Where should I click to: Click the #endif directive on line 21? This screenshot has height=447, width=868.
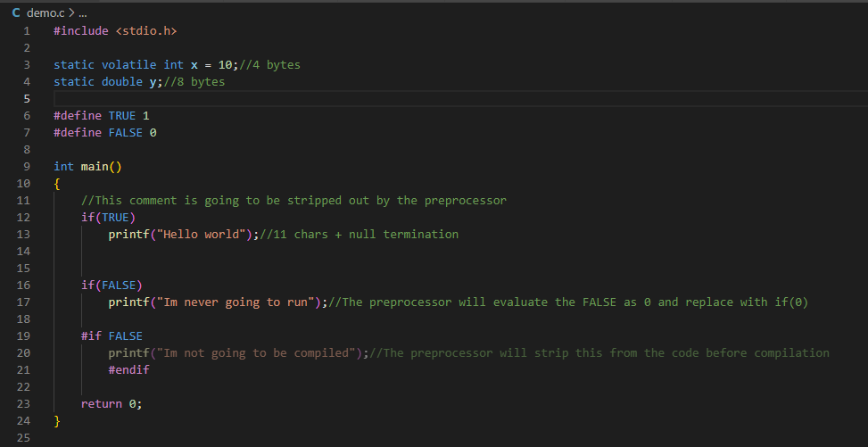[x=129, y=369]
